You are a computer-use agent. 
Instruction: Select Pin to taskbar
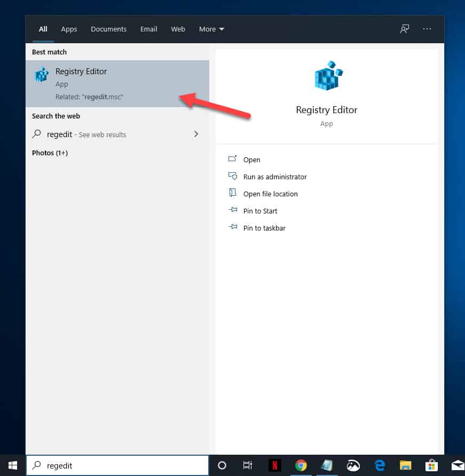[264, 228]
